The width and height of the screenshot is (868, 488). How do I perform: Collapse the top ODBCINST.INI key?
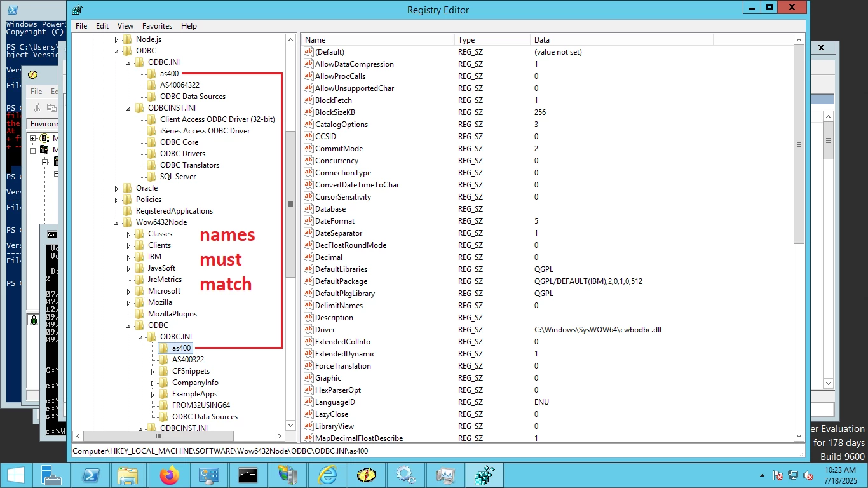tap(128, 108)
